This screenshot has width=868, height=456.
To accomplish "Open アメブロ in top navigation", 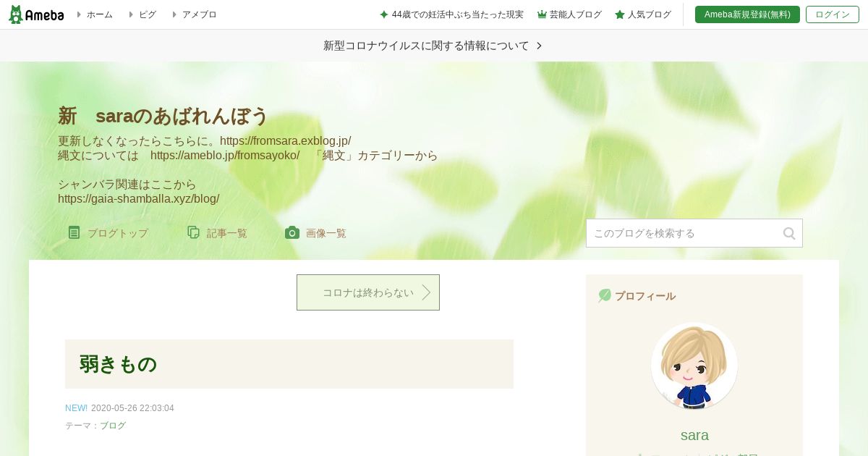I will (x=199, y=14).
